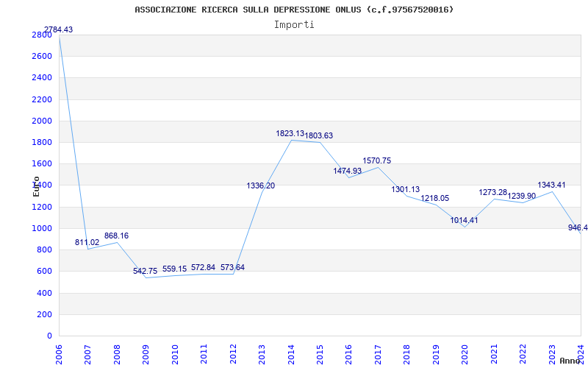Click the 1474.93 data label
588x368 pixels.
[x=348, y=171]
